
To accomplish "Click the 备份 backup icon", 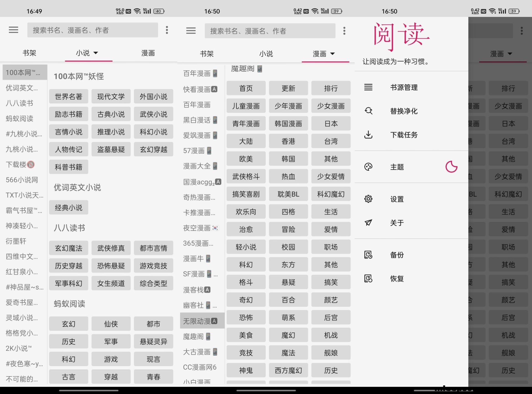I will point(368,255).
